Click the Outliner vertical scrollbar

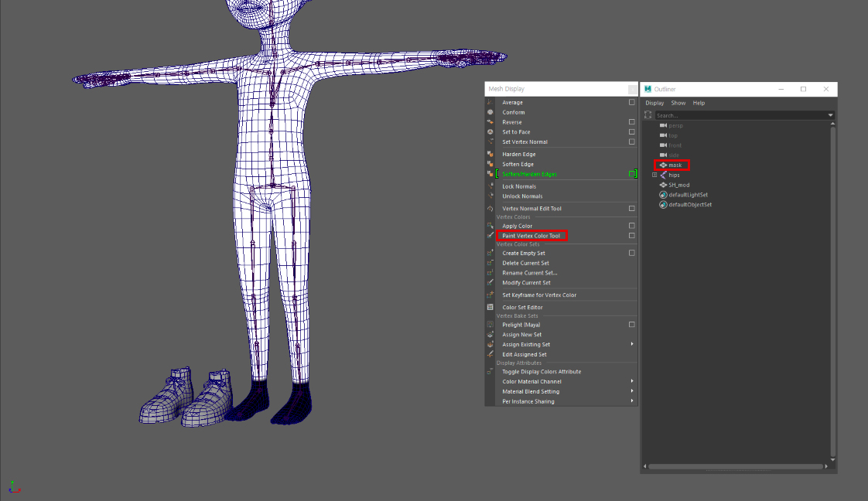pos(832,294)
